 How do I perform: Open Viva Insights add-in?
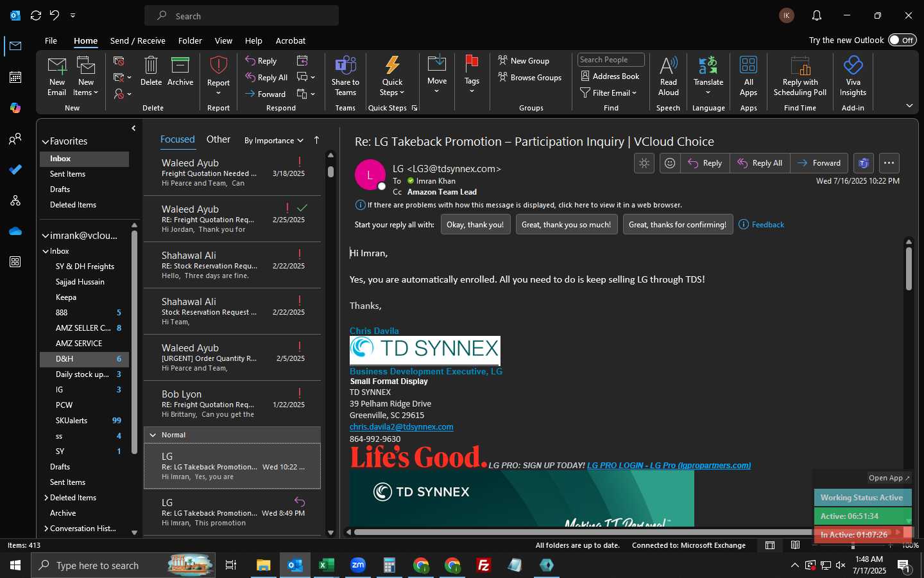(853, 76)
